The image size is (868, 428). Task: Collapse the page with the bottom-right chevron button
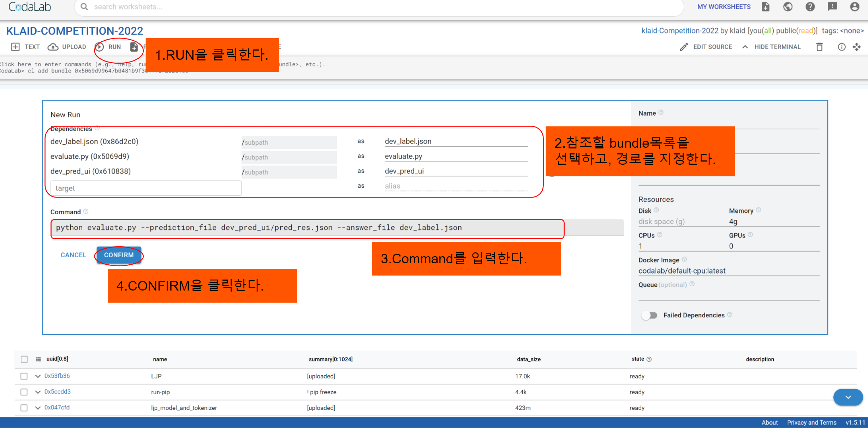(848, 397)
